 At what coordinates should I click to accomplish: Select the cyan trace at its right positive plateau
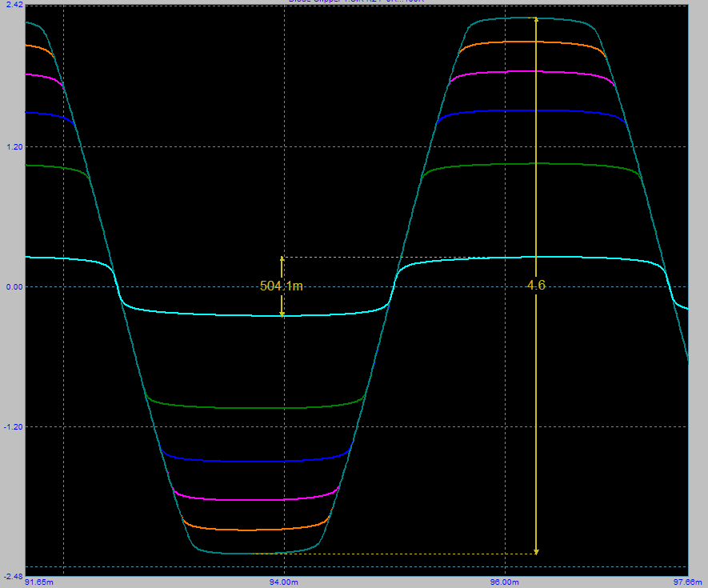tap(560, 257)
